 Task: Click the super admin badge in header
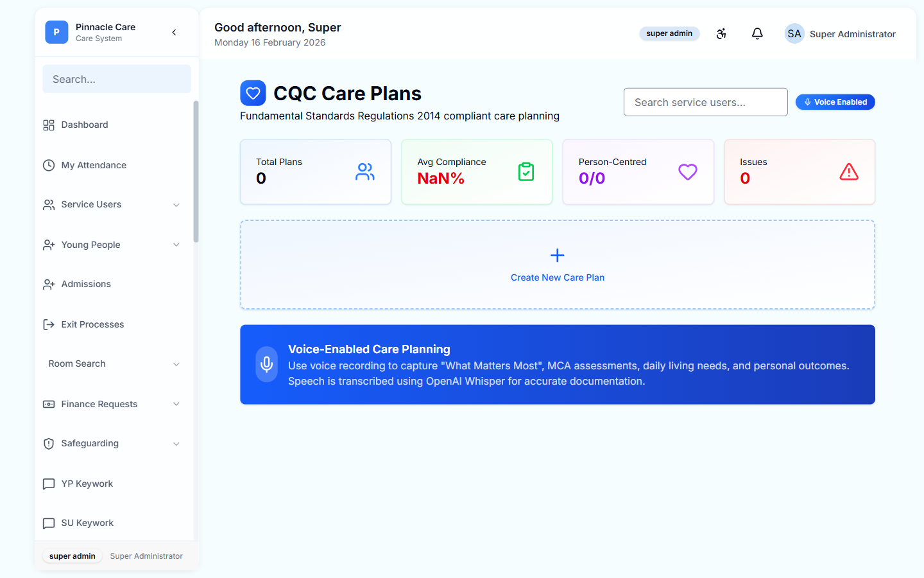coord(669,33)
